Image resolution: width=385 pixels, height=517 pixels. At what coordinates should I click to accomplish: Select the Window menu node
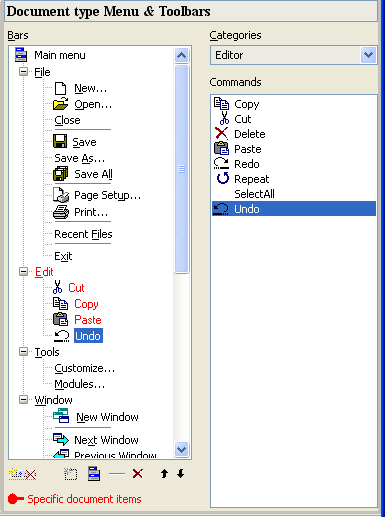pyautogui.click(x=53, y=400)
